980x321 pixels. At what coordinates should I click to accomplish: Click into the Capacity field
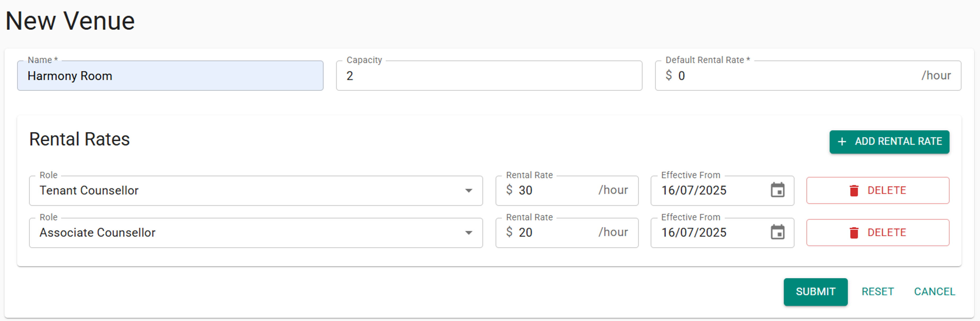pyautogui.click(x=489, y=76)
